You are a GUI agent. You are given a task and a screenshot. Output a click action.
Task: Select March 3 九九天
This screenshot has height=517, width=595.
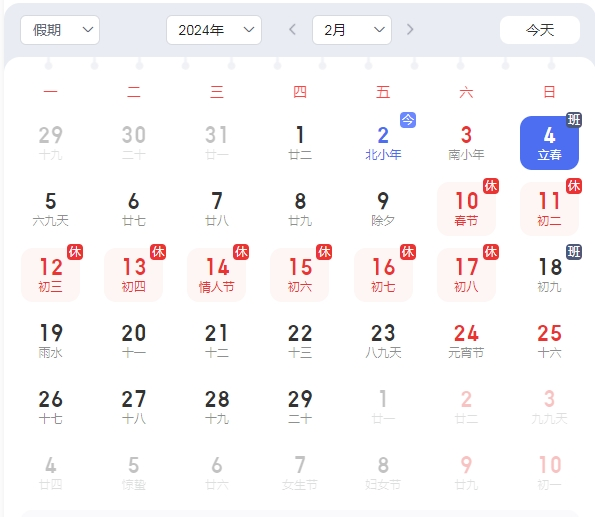tap(549, 407)
